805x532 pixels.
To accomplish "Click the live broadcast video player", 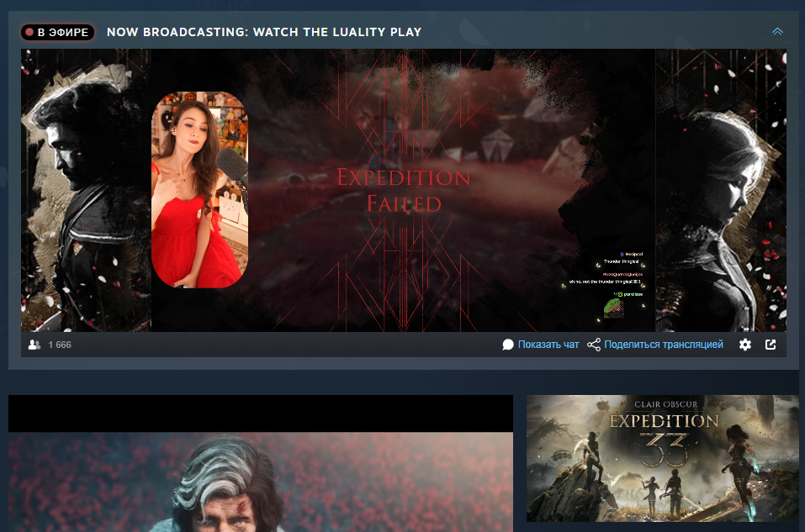I will 404,190.
